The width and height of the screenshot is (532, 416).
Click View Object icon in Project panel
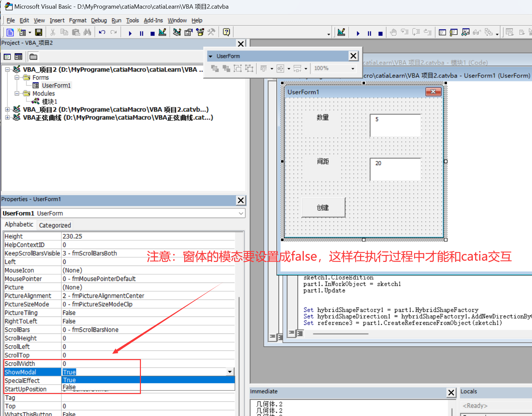point(18,57)
